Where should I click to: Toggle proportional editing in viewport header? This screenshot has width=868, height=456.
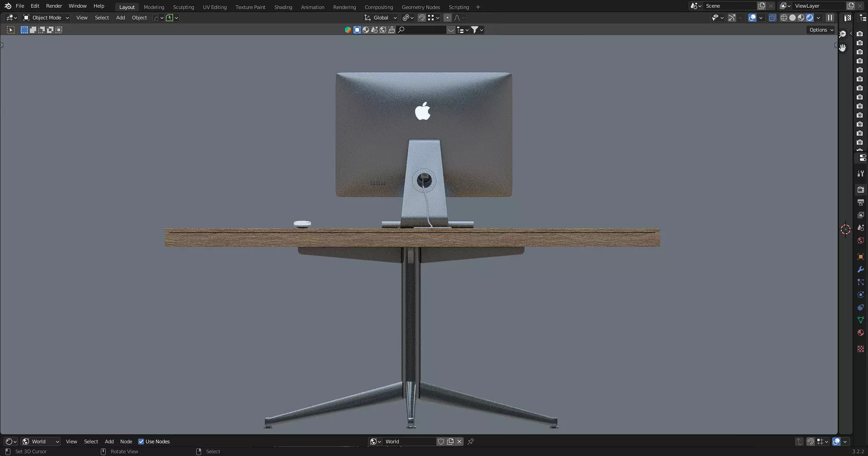tap(448, 18)
